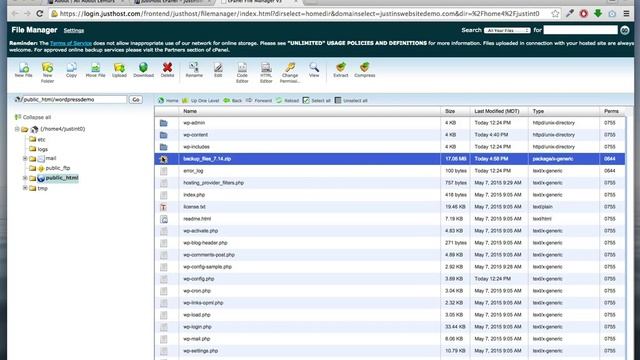Click Unselect all files
This screenshot has width=640, height=360.
click(x=351, y=100)
